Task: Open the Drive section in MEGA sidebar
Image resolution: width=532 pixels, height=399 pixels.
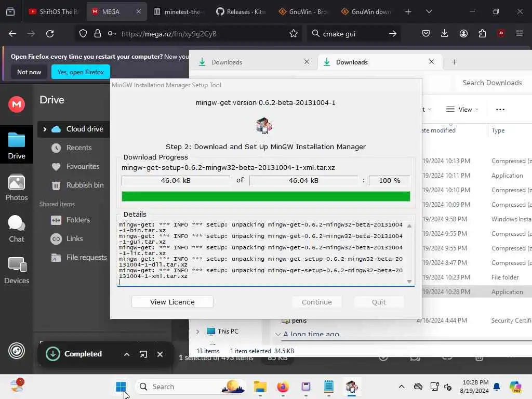Action: tap(17, 145)
